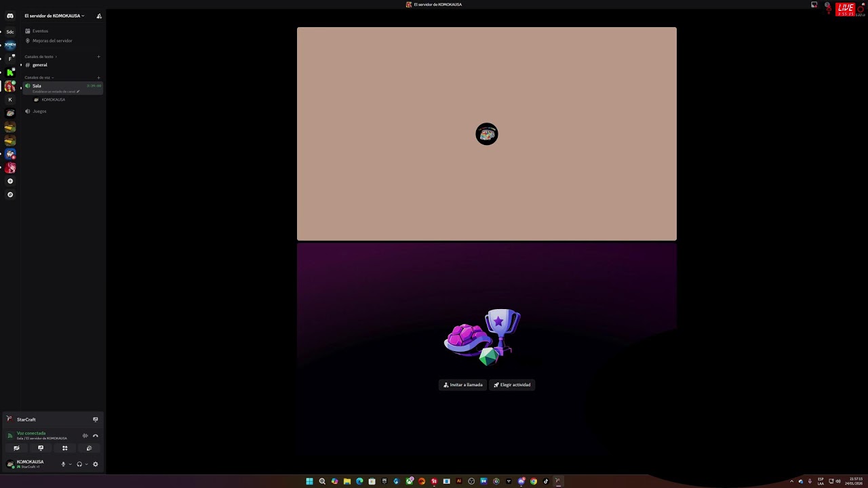The image size is (868, 488).
Task: Open Google Chrome from the taskbar
Action: pyautogui.click(x=533, y=481)
